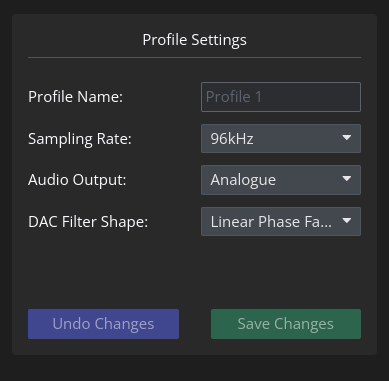389x381 pixels.
Task: Open the Sampling Rate dropdown showing 96kHz
Action: 281,139
